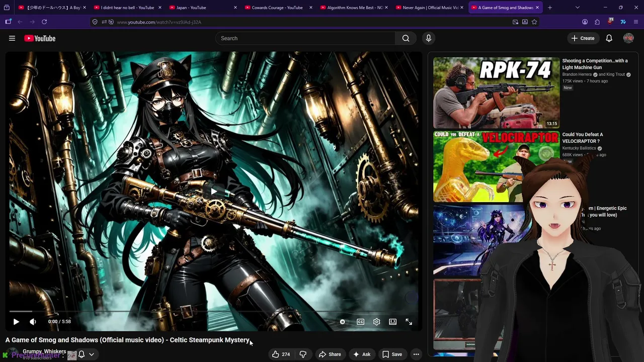
Task: Click the large play overlay in video center
Action: 214,191
